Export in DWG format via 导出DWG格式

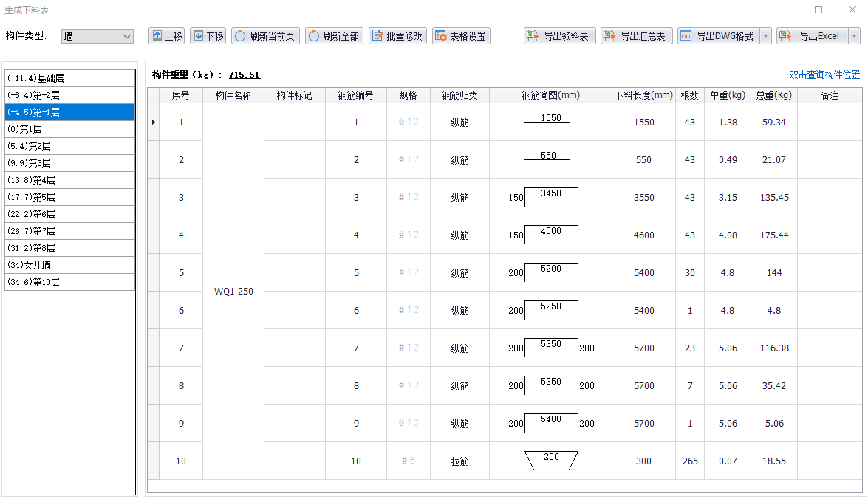pyautogui.click(x=719, y=36)
